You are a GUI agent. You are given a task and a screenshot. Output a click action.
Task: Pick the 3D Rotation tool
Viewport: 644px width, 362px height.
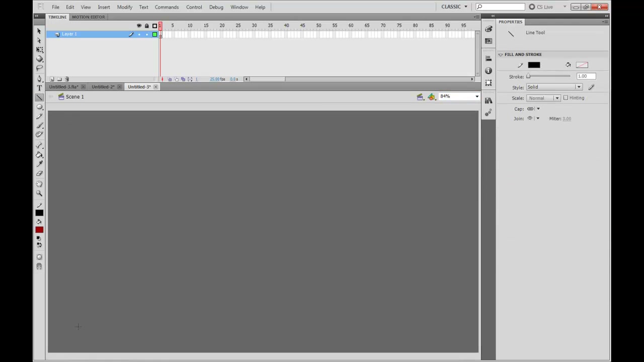(x=39, y=59)
